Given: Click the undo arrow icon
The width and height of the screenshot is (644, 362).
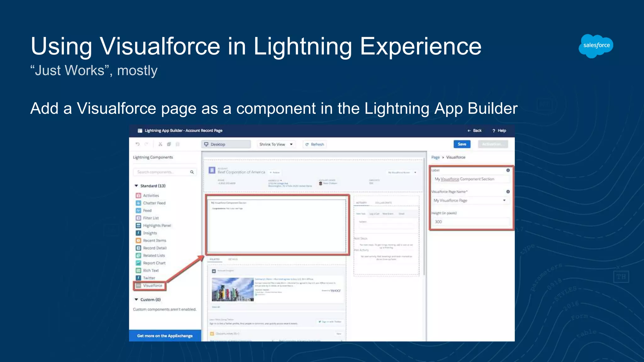Looking at the screenshot, I should [x=137, y=144].
